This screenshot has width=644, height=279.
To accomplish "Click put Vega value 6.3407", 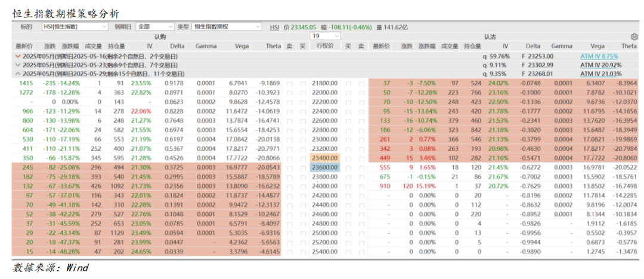I will [595, 83].
